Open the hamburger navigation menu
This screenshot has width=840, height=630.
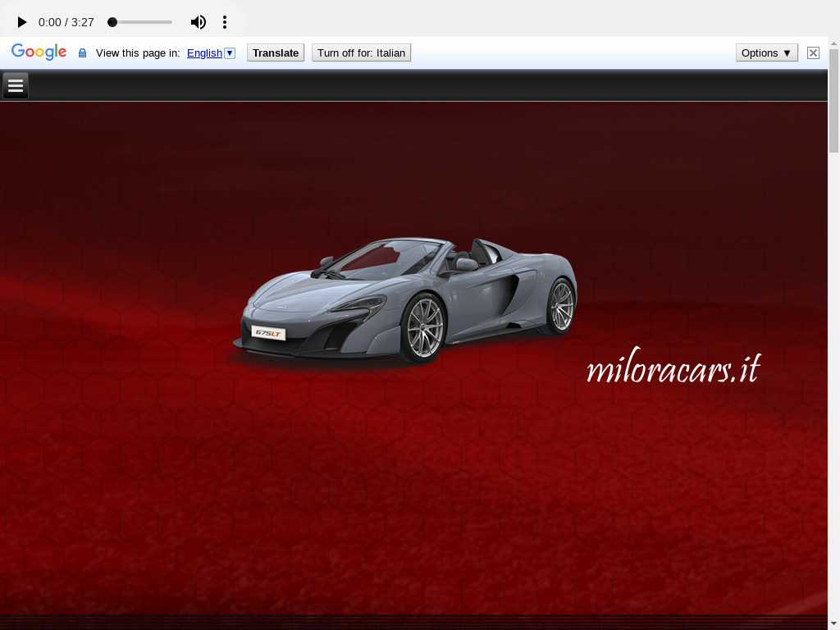tap(16, 85)
